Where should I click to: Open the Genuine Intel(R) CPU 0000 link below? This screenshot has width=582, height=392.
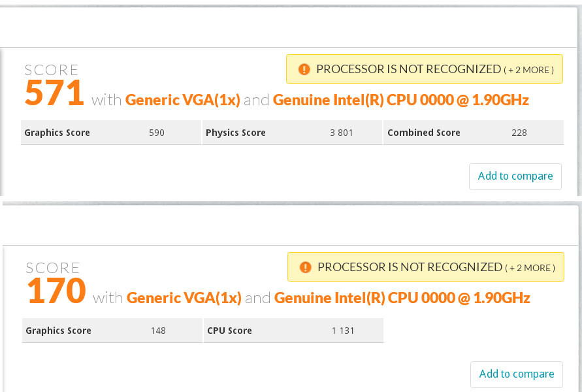[401, 297]
